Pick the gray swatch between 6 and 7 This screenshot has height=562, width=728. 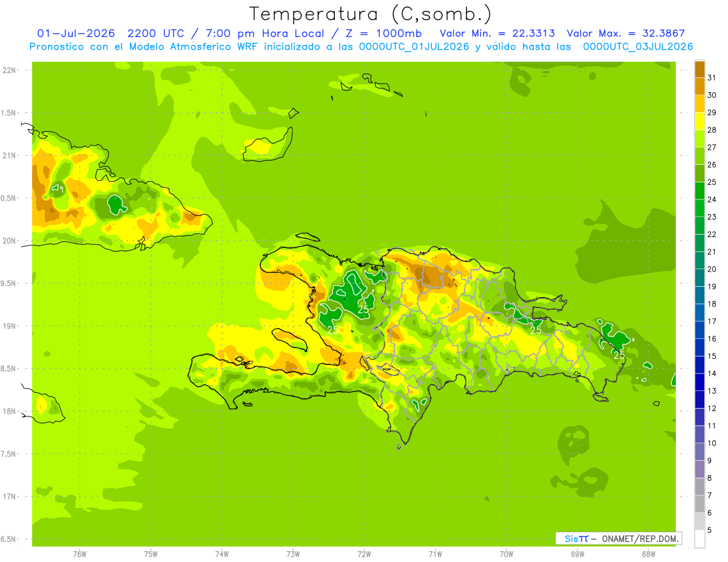pos(699,504)
